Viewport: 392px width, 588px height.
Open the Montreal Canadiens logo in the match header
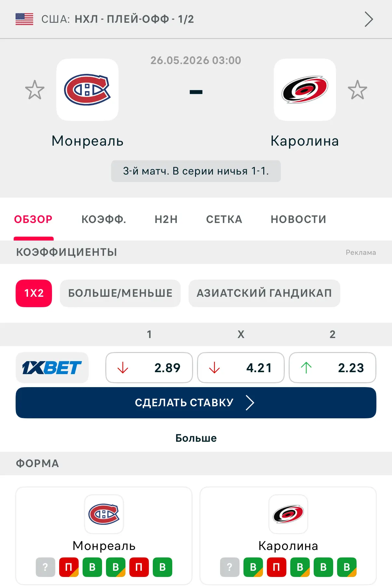(87, 90)
